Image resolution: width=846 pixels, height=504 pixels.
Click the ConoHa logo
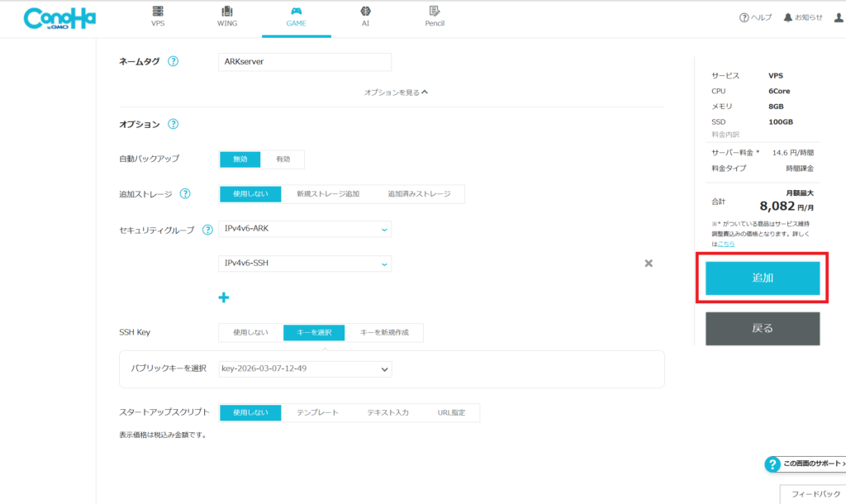(59, 18)
